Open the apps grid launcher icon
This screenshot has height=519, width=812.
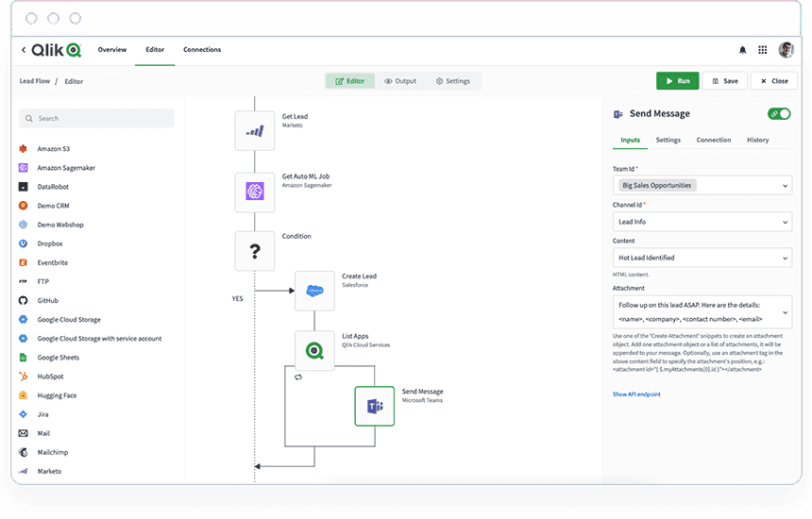(763, 50)
